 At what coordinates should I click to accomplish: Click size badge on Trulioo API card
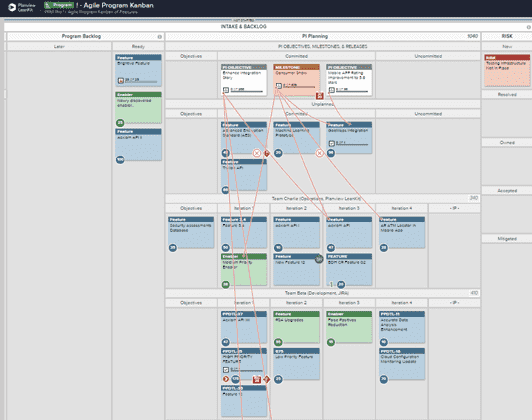click(225, 190)
